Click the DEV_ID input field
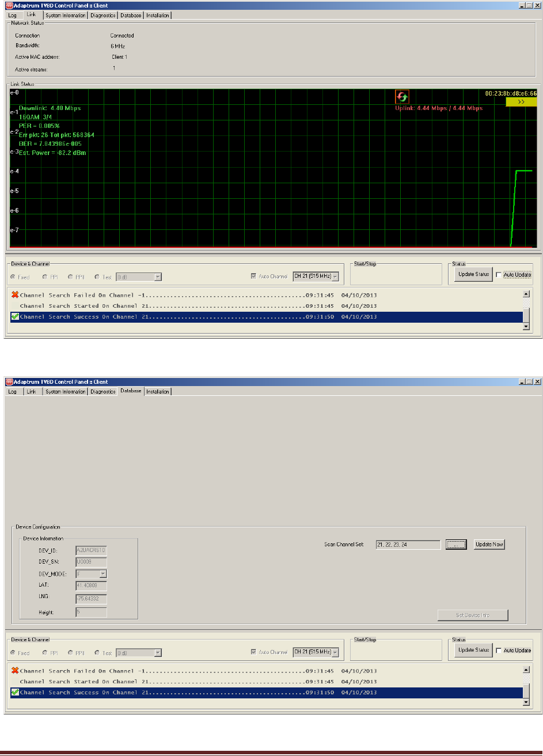Image resolution: width=543 pixels, height=756 pixels. point(91,550)
